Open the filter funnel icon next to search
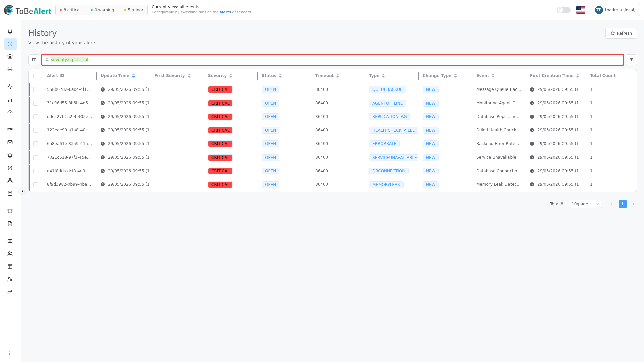This screenshot has width=644, height=362. [631, 60]
